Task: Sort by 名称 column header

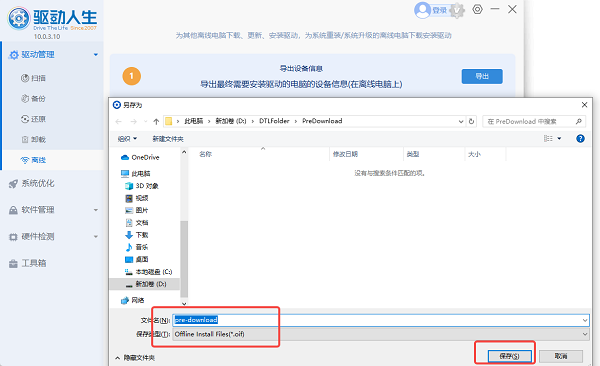Action: click(205, 154)
